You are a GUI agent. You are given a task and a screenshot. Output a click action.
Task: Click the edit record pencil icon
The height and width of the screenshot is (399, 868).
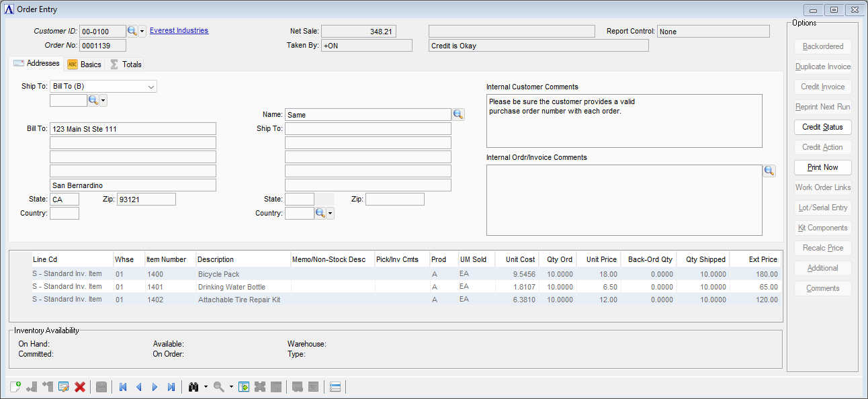click(x=64, y=387)
